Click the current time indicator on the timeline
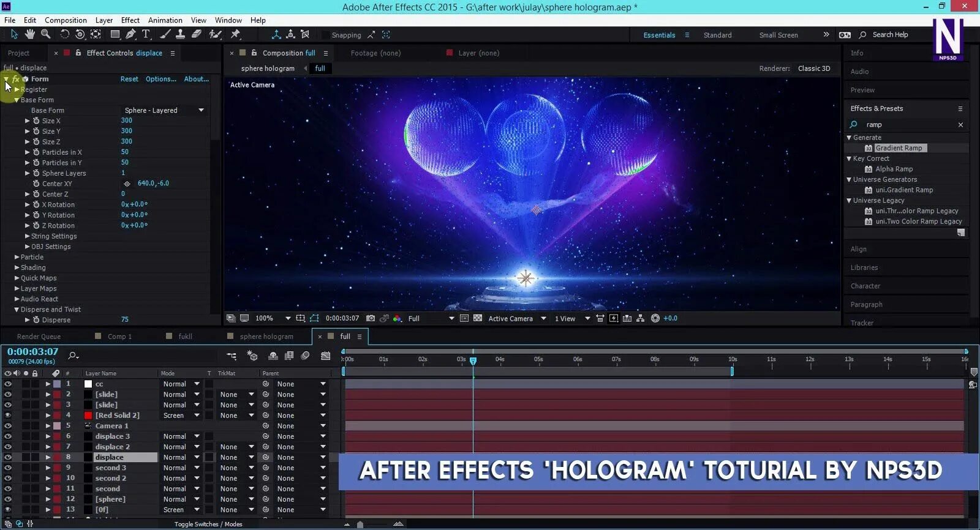980x530 pixels. coord(473,360)
